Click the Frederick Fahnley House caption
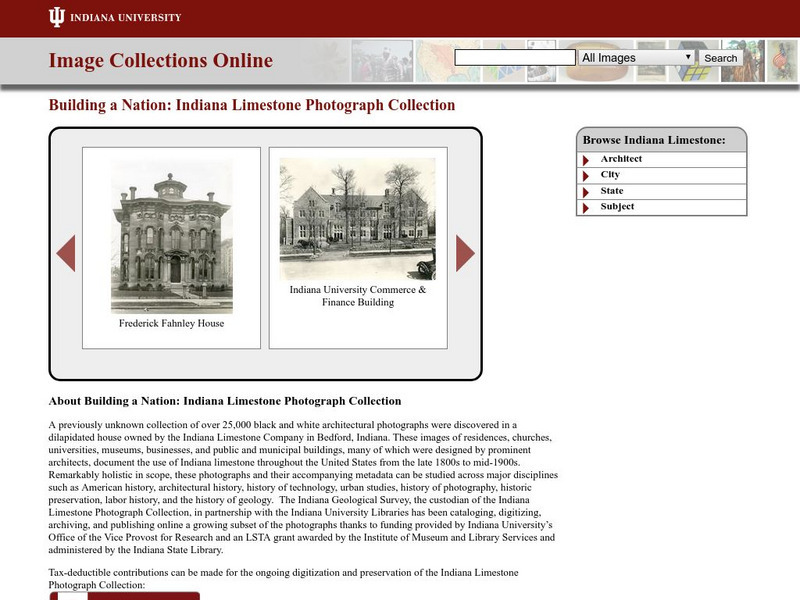800x600 pixels. (x=171, y=323)
